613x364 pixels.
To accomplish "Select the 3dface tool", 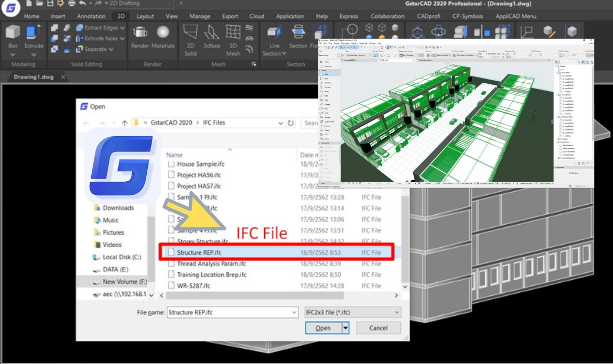I will click(211, 36).
